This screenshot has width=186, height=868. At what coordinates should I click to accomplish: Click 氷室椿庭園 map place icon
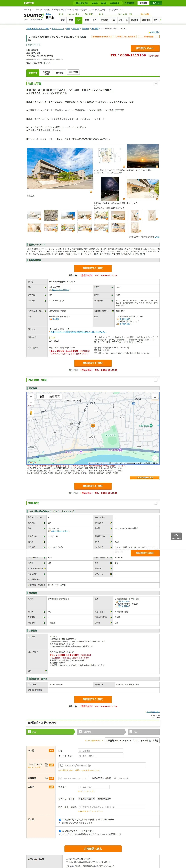tap(151, 426)
